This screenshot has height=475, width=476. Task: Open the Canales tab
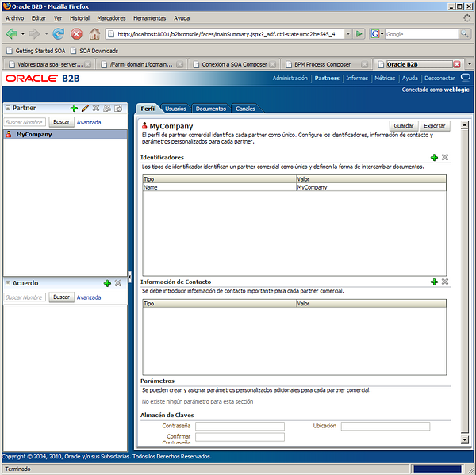(x=245, y=109)
